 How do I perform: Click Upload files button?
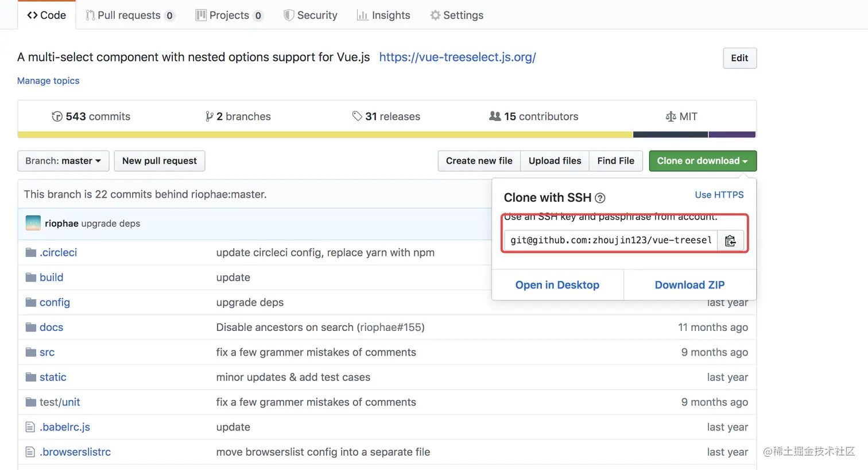555,161
